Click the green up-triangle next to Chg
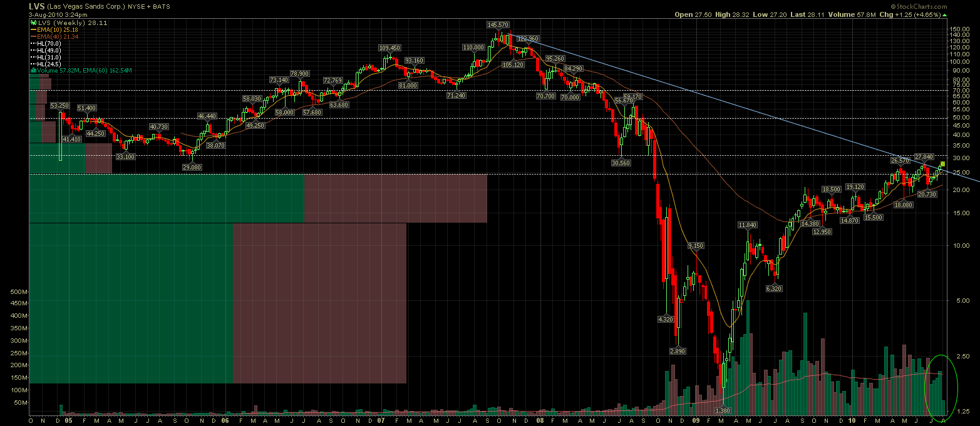The image size is (980, 426). tap(946, 14)
